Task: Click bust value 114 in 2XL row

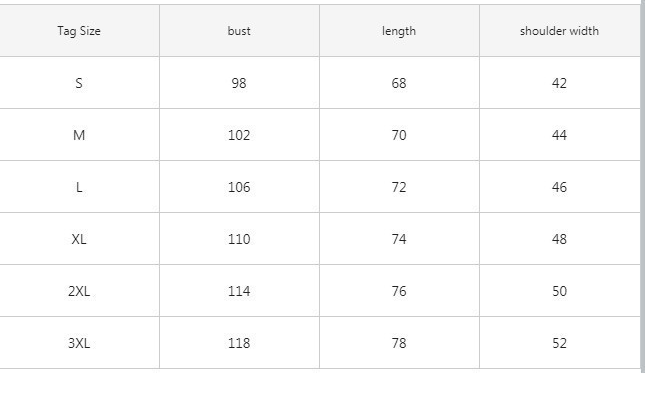Action: 239,291
